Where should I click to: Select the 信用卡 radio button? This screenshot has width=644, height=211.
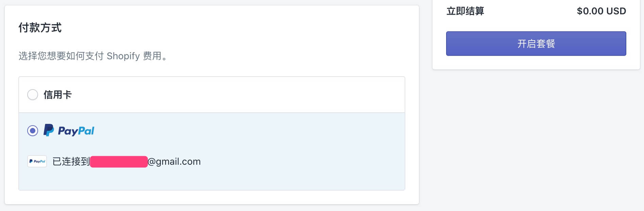coord(33,95)
